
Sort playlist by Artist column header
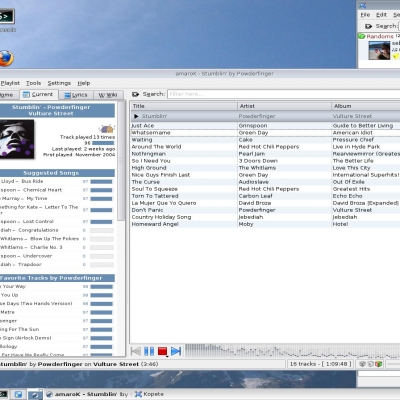(284, 106)
